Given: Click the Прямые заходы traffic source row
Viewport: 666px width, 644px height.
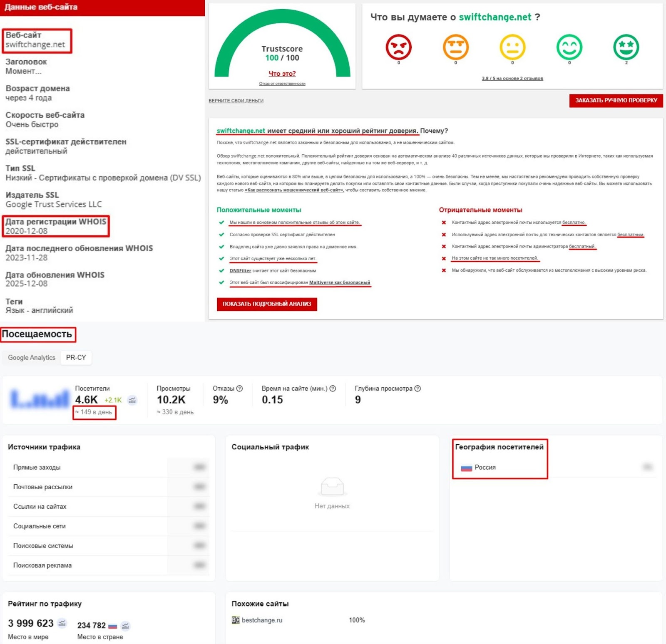Looking at the screenshot, I should (108, 468).
